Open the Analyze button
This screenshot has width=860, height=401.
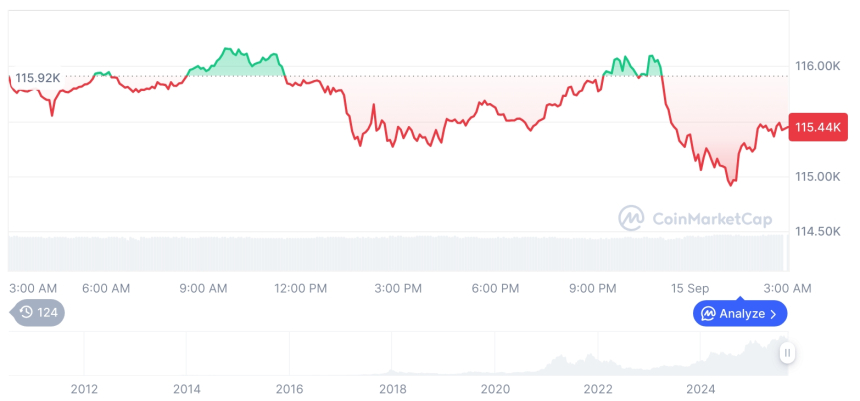[x=740, y=314]
